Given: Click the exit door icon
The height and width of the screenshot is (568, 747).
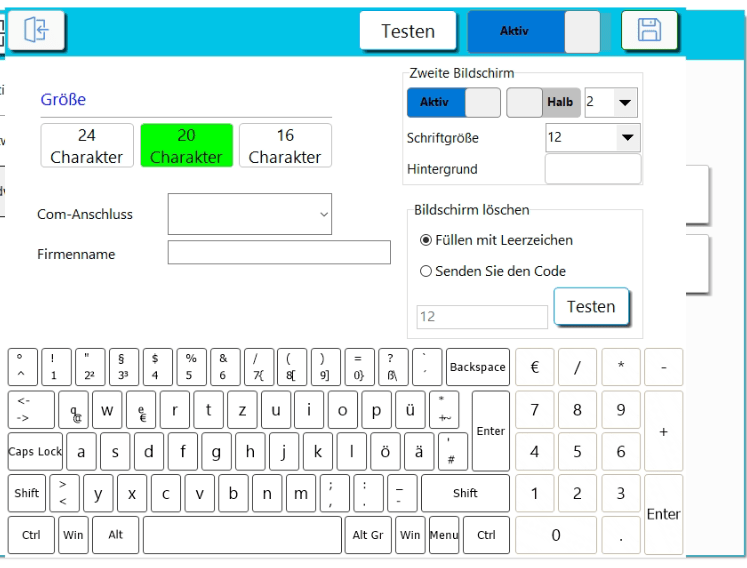Looking at the screenshot, I should 37,31.
